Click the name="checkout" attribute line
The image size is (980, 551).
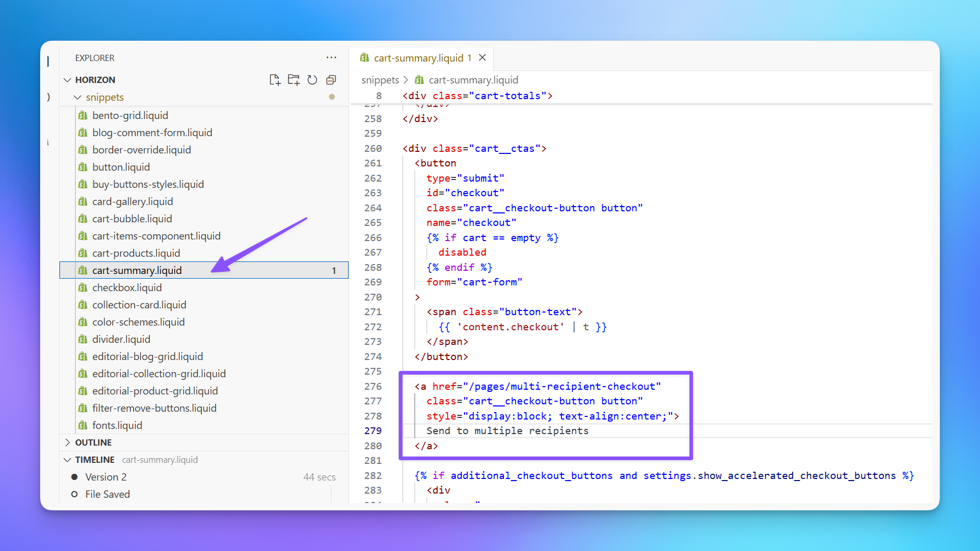[471, 222]
